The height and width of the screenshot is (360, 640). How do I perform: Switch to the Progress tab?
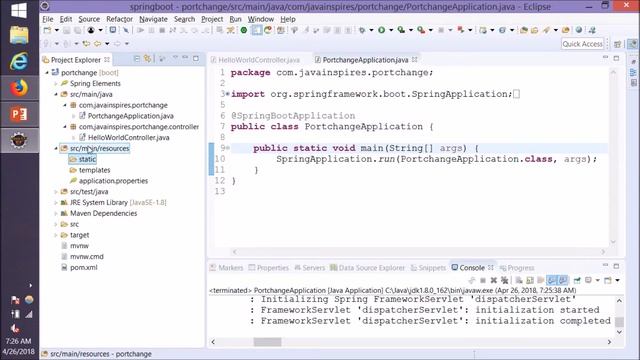517,268
